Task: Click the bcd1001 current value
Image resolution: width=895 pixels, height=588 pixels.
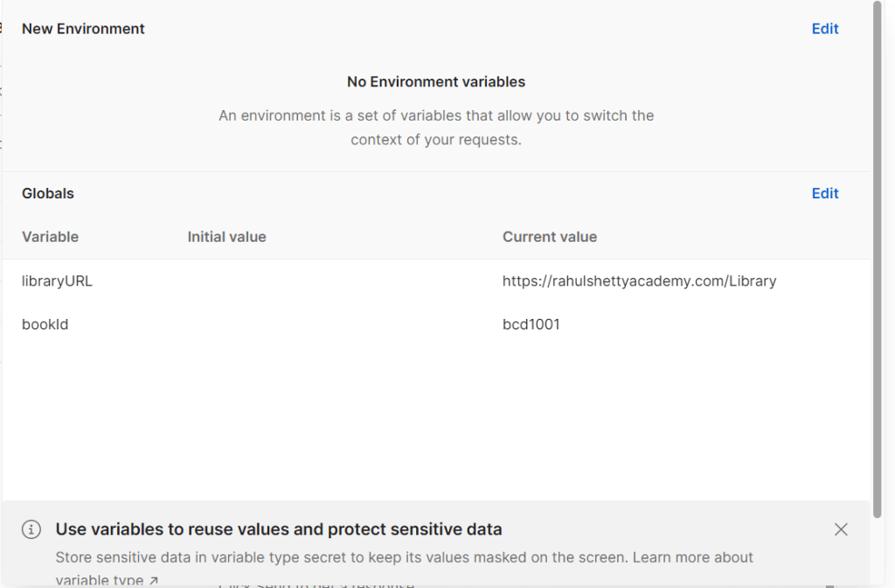Action: click(x=531, y=325)
